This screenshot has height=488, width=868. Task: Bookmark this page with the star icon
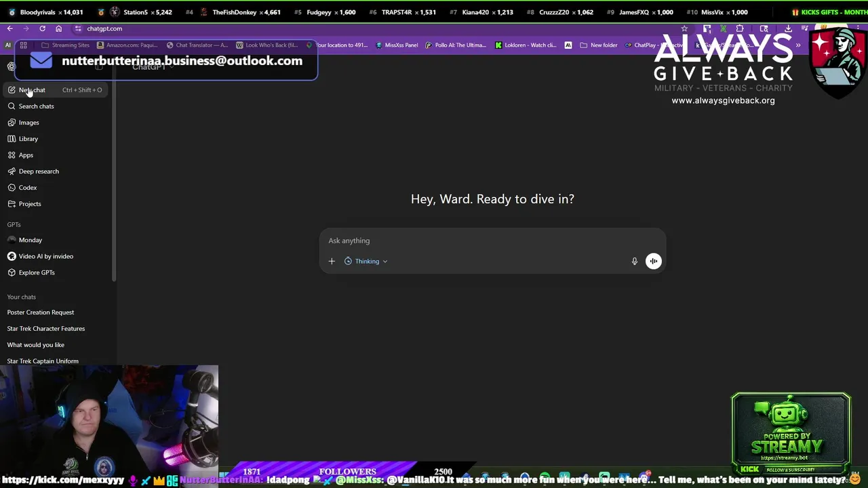tap(684, 28)
